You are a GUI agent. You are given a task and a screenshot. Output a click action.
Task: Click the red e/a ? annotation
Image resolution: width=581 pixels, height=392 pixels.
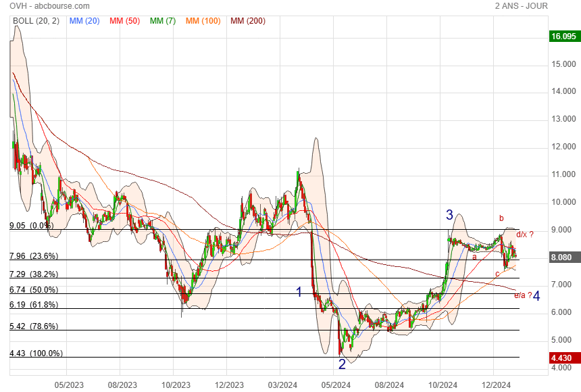pyautogui.click(x=523, y=295)
